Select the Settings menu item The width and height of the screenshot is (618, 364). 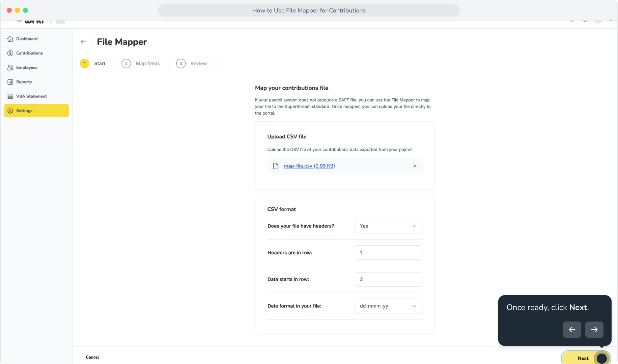click(x=36, y=111)
